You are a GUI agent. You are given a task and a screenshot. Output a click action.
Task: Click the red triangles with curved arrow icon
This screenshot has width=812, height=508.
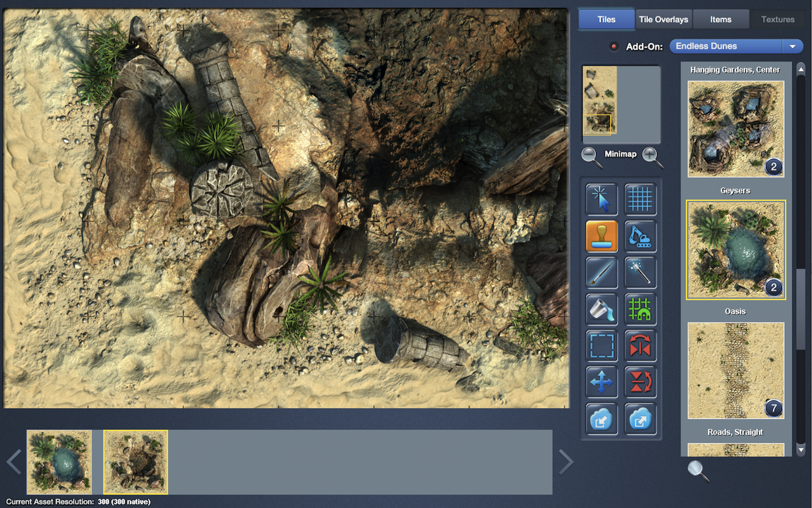click(x=640, y=382)
